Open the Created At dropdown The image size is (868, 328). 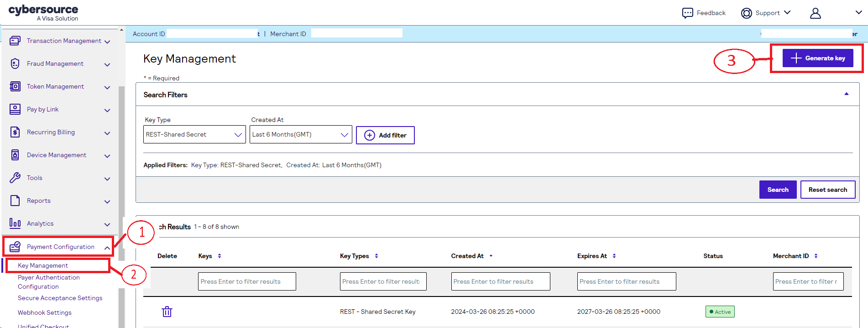[301, 134]
